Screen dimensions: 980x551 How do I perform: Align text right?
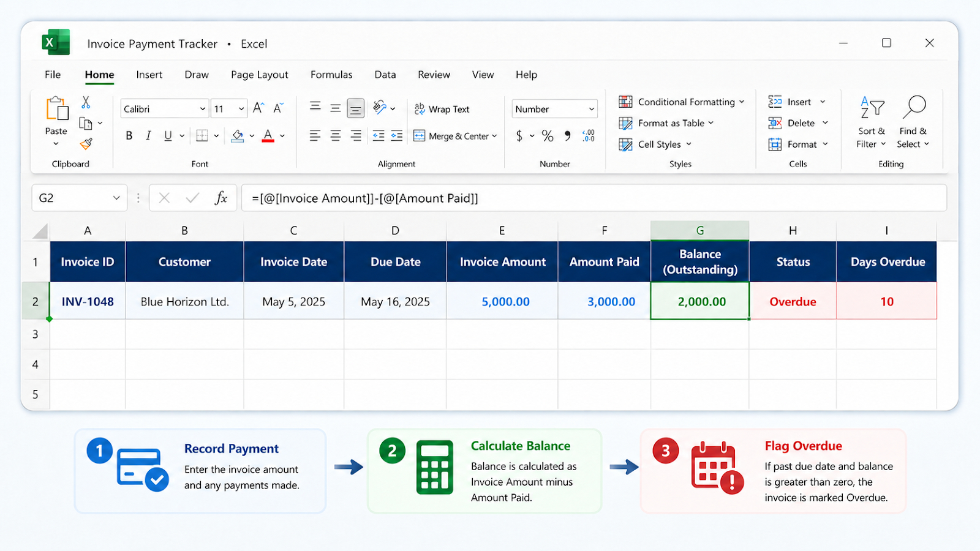point(356,136)
